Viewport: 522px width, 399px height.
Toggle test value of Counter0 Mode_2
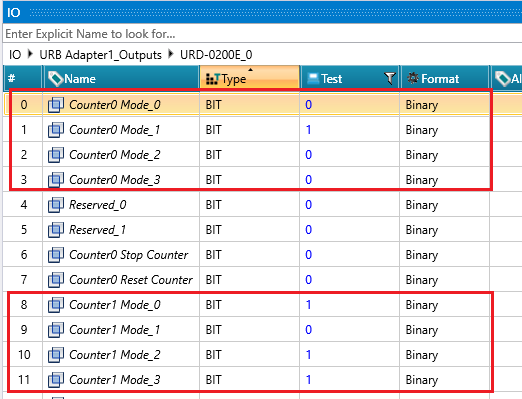point(308,155)
